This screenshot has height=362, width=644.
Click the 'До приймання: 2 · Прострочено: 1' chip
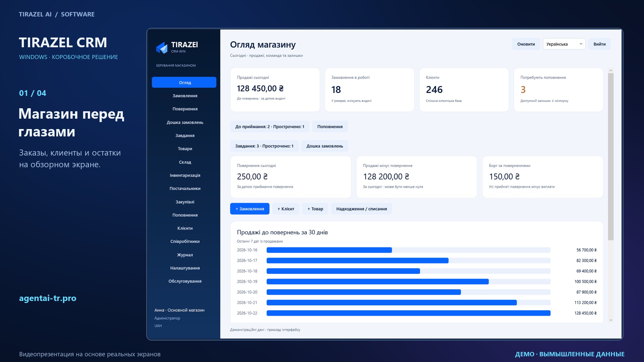[x=270, y=126]
